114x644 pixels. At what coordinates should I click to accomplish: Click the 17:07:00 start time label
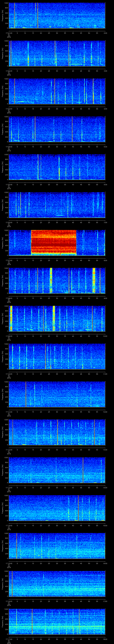tap(9, 260)
